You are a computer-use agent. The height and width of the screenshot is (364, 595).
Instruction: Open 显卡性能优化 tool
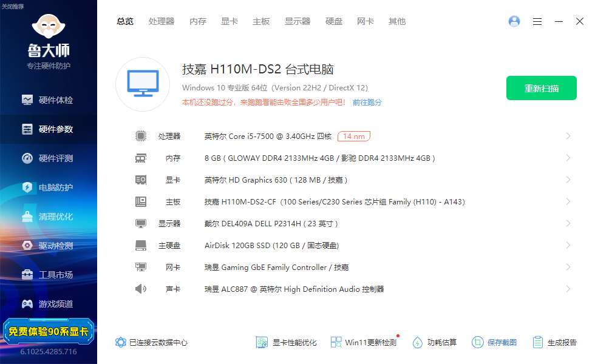[x=286, y=342]
